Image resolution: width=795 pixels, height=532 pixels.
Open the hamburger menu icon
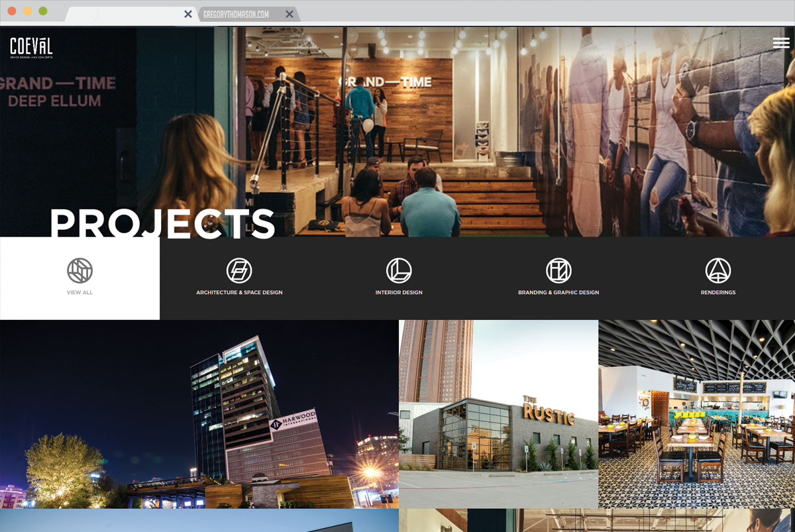coord(781,43)
